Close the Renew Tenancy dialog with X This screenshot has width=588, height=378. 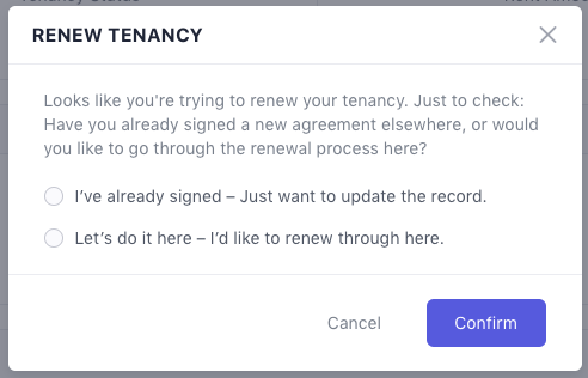[547, 35]
